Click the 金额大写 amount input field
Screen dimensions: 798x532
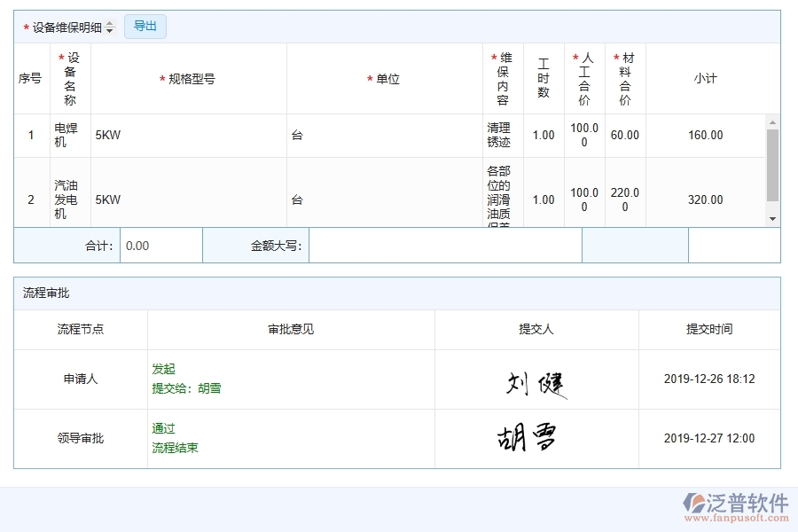443,246
